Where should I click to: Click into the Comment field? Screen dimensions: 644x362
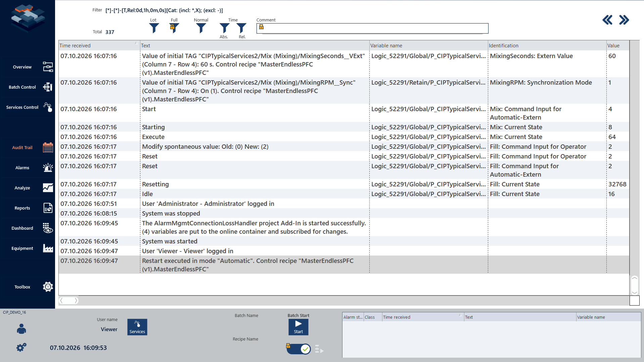click(372, 28)
